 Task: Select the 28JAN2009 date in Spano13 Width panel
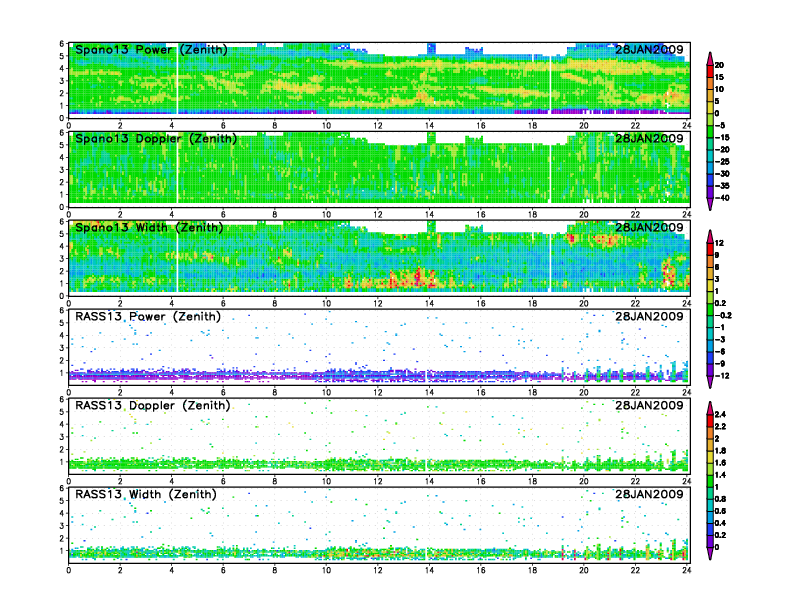(649, 227)
